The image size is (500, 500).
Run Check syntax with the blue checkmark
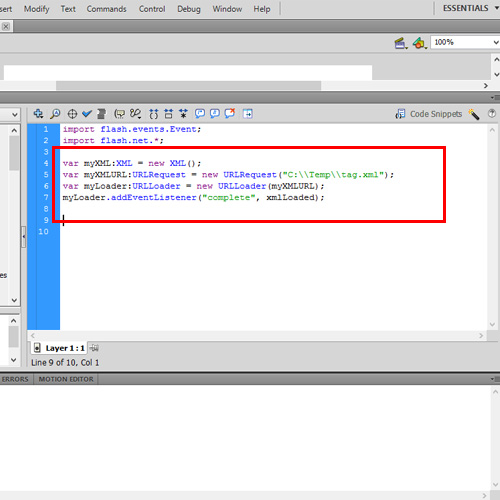[x=87, y=114]
